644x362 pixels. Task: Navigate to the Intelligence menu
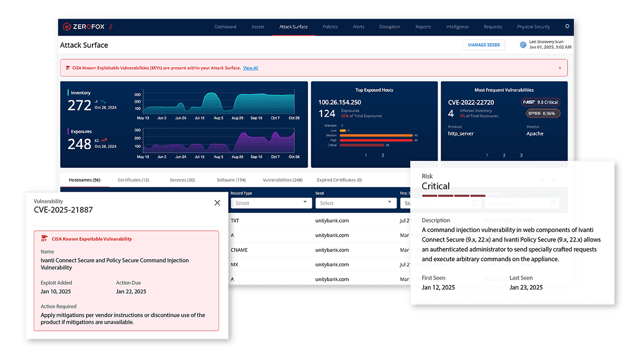click(x=457, y=27)
